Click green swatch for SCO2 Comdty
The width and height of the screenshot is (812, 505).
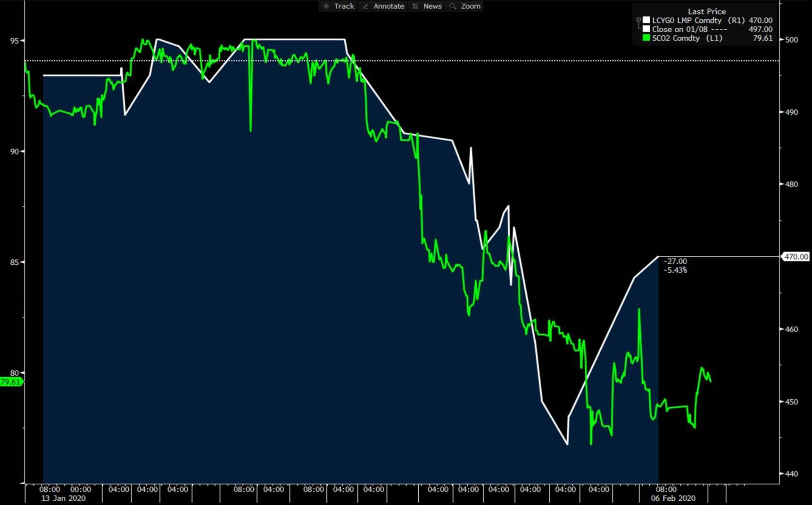(646, 38)
